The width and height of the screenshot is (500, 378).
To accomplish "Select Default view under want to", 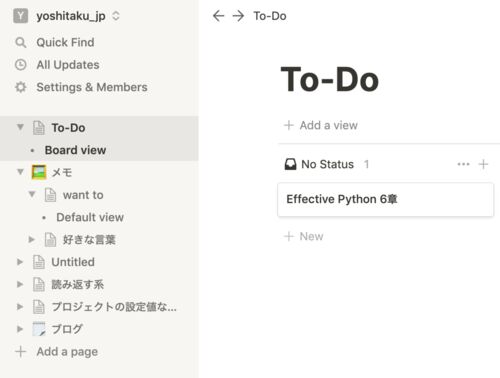I will click(x=90, y=217).
